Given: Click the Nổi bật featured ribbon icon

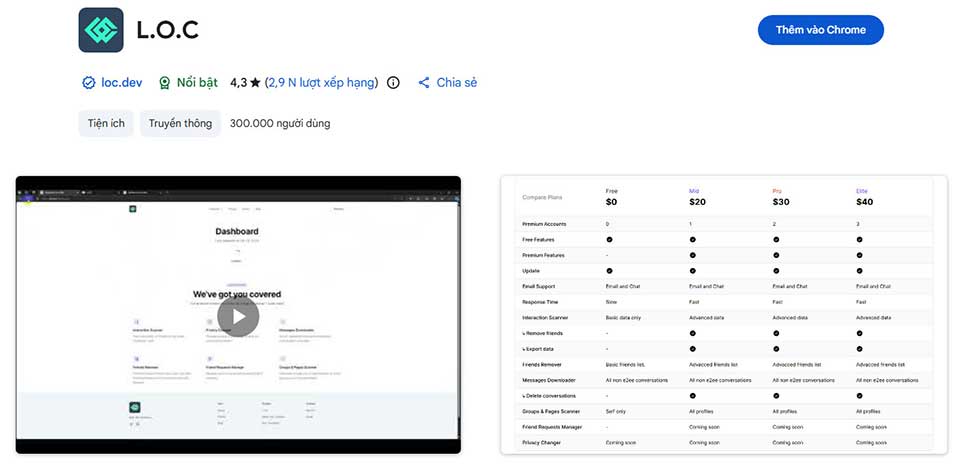Looking at the screenshot, I should pos(164,83).
